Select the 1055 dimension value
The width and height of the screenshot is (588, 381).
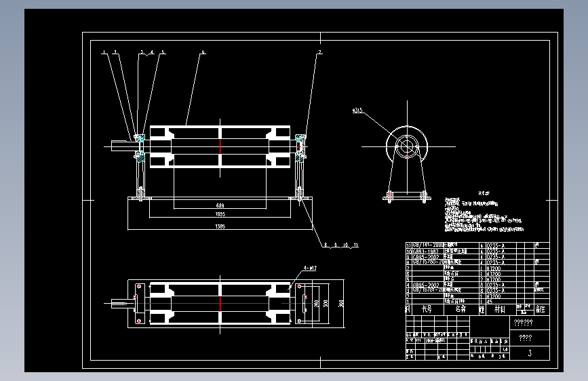point(220,214)
